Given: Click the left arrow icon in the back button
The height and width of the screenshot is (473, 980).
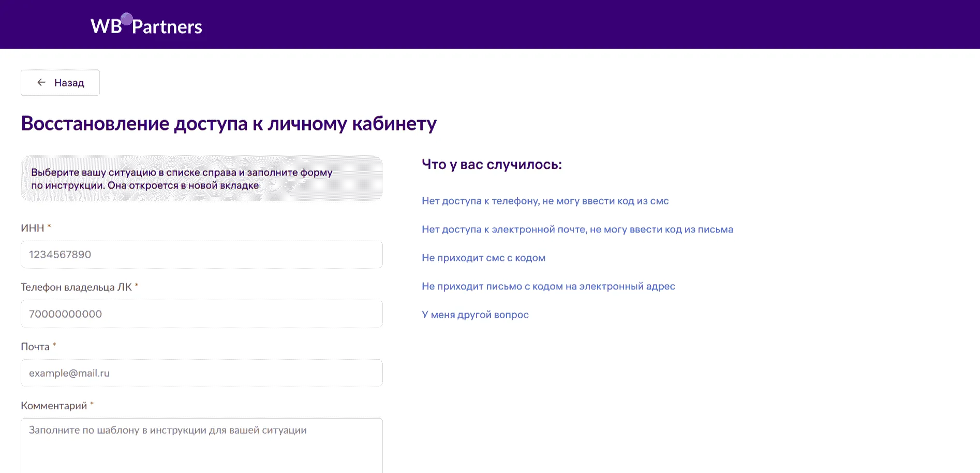Looking at the screenshot, I should tap(41, 82).
